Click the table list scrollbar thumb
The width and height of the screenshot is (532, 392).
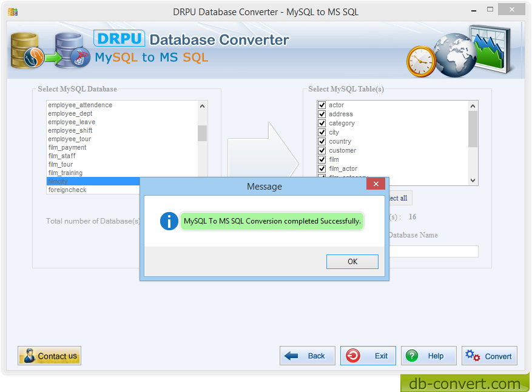pyautogui.click(x=473, y=129)
